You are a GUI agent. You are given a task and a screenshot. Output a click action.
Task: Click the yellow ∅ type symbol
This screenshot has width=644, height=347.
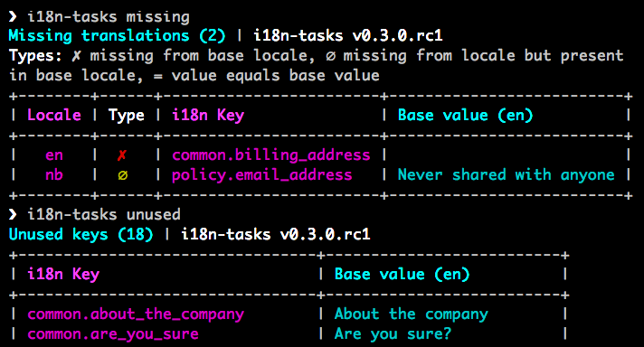(122, 175)
